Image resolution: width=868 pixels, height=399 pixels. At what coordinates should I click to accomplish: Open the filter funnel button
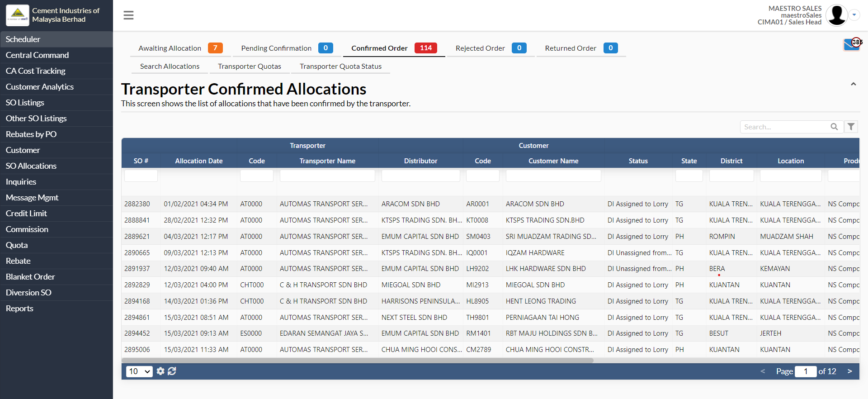[851, 127]
